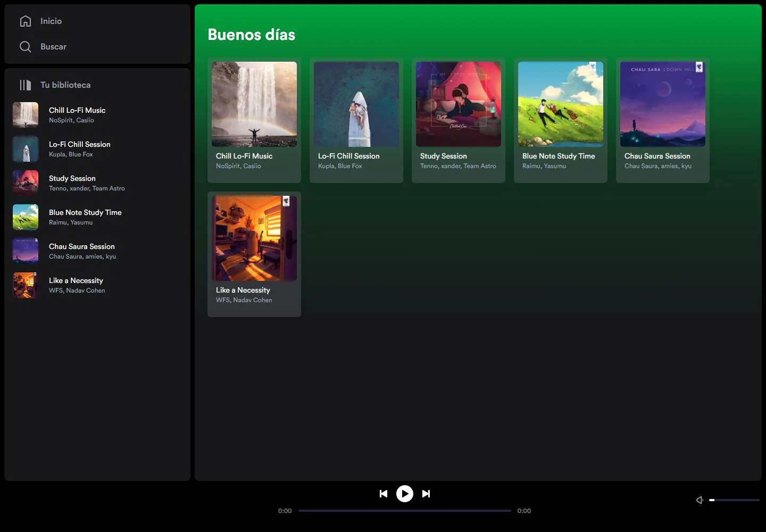The width and height of the screenshot is (766, 532).
Task: Open Like a Necessity card cover
Action: (x=254, y=238)
